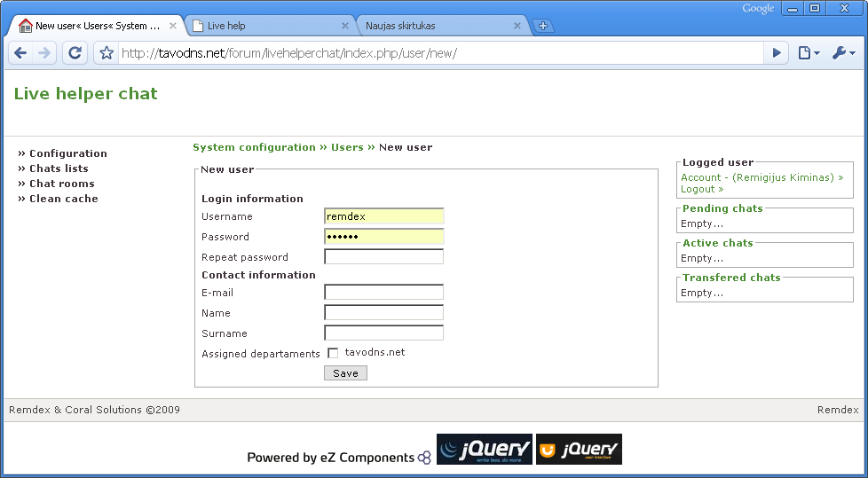Close the 'Naujas skirtukas' tab

(517, 26)
